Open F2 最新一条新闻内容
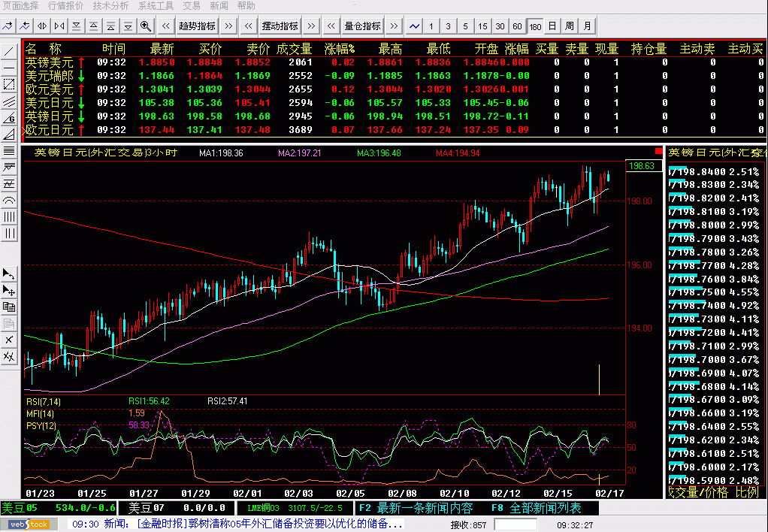 pyautogui.click(x=416, y=508)
